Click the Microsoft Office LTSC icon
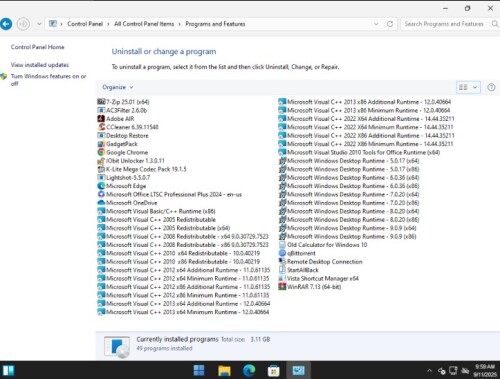The width and height of the screenshot is (500, 379). 101,194
